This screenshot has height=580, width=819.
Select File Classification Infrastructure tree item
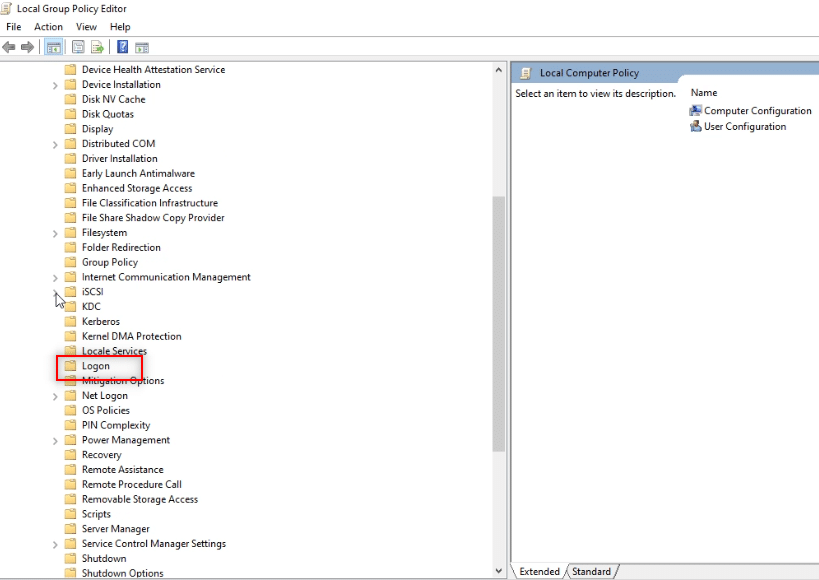coord(150,203)
